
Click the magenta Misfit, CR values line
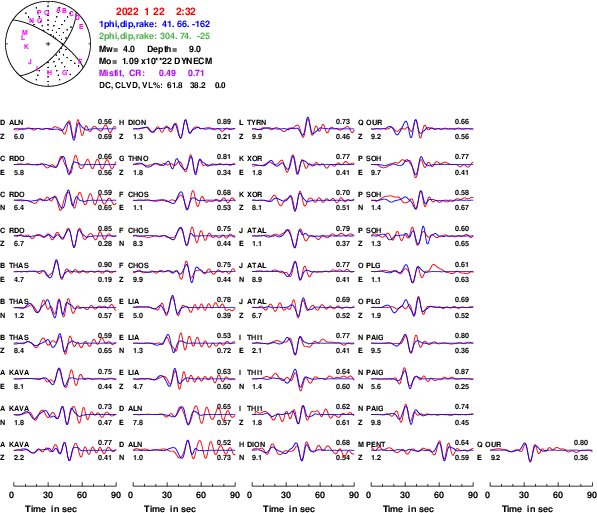coord(152,73)
